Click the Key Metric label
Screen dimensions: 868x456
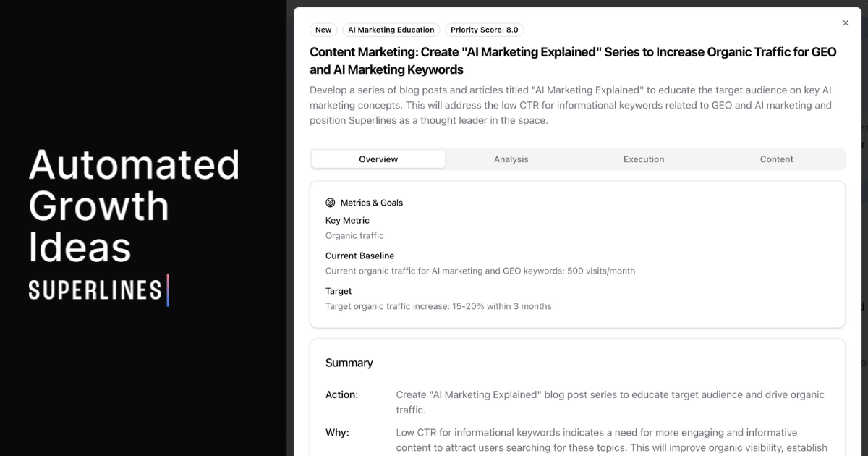pyautogui.click(x=347, y=221)
